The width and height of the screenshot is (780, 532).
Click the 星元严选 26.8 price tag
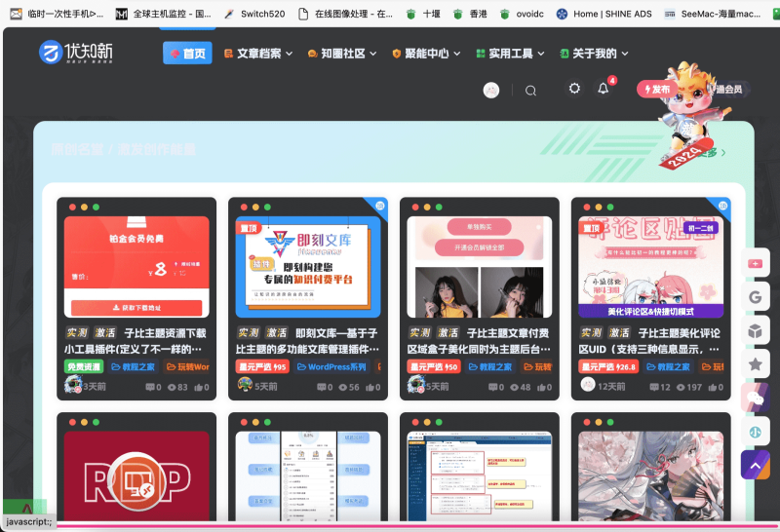[608, 367]
